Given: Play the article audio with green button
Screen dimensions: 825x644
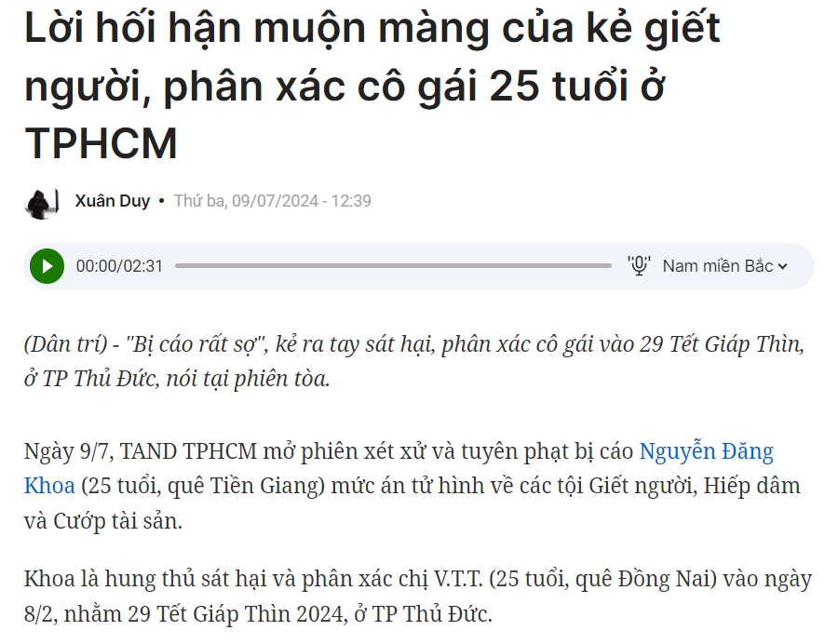Looking at the screenshot, I should click(x=47, y=266).
